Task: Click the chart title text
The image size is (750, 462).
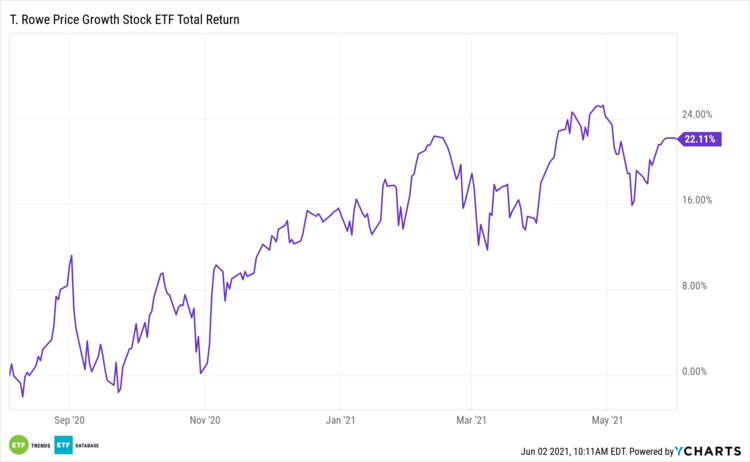Action: [x=130, y=20]
